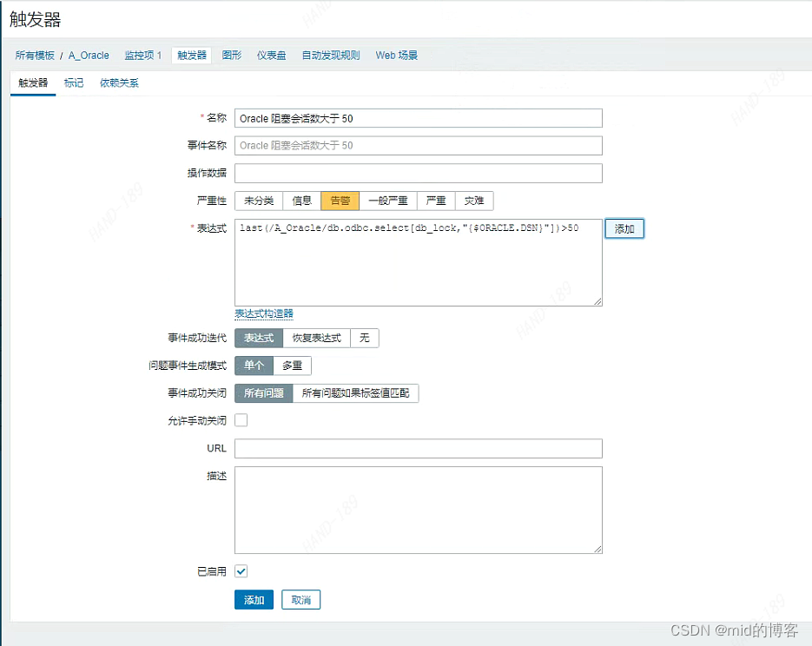Click the 取消 button
This screenshot has width=812, height=646.
tap(300, 600)
